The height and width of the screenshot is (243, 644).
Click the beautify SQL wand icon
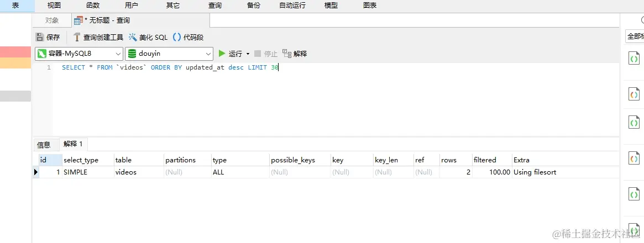click(133, 38)
